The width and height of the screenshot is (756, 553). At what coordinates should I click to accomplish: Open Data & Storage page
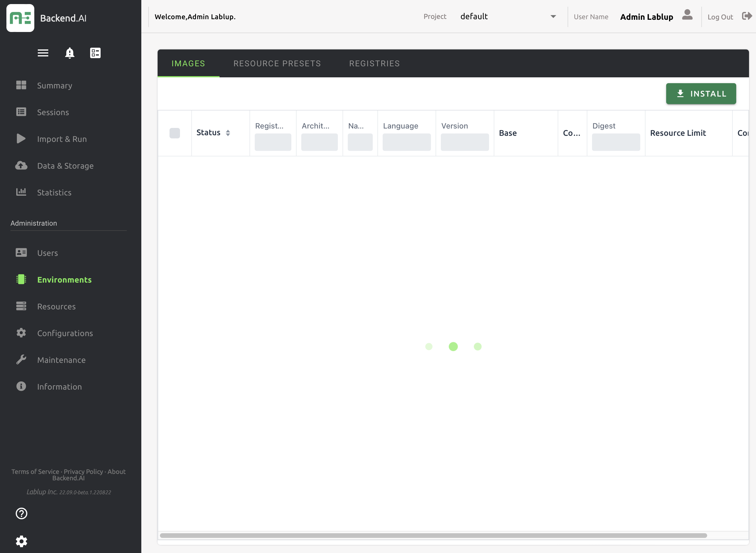click(x=65, y=166)
